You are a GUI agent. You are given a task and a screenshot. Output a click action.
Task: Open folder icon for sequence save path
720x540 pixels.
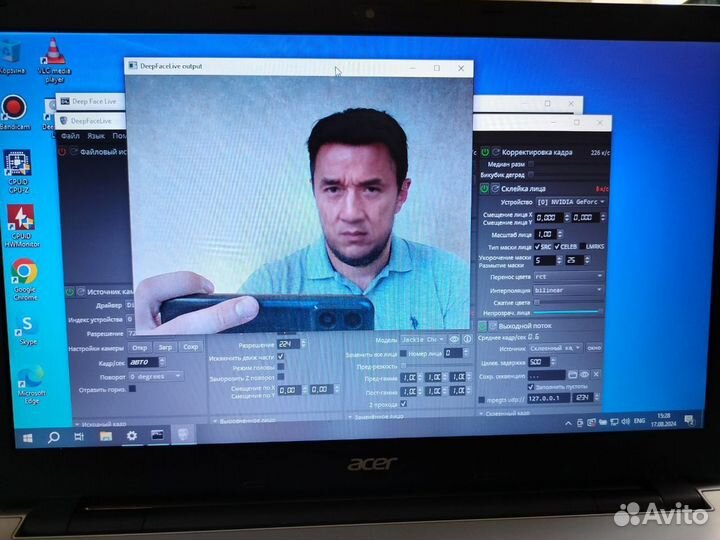[x=572, y=375]
